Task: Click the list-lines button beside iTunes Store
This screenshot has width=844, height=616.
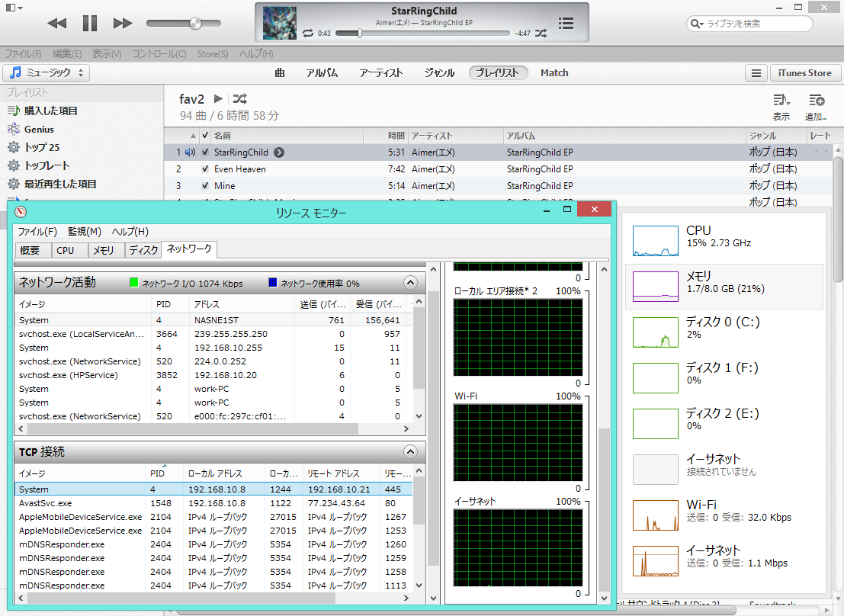Action: 756,73
